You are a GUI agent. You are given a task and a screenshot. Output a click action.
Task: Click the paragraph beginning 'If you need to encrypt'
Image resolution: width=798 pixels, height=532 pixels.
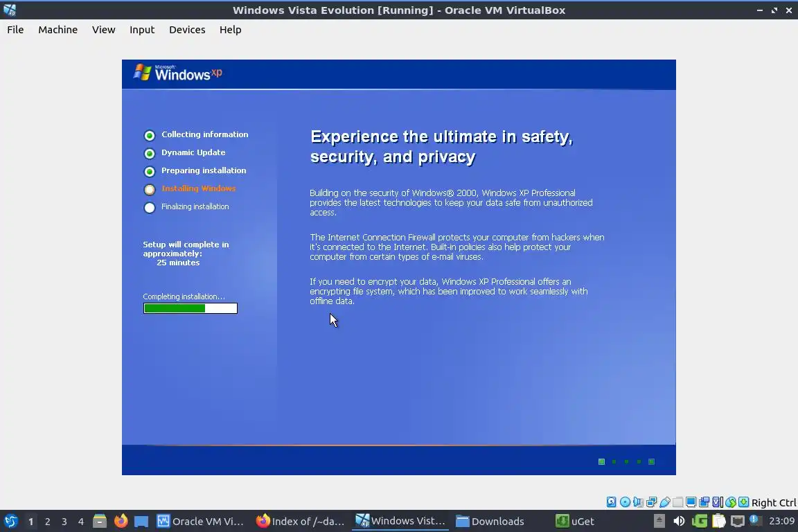tap(448, 291)
